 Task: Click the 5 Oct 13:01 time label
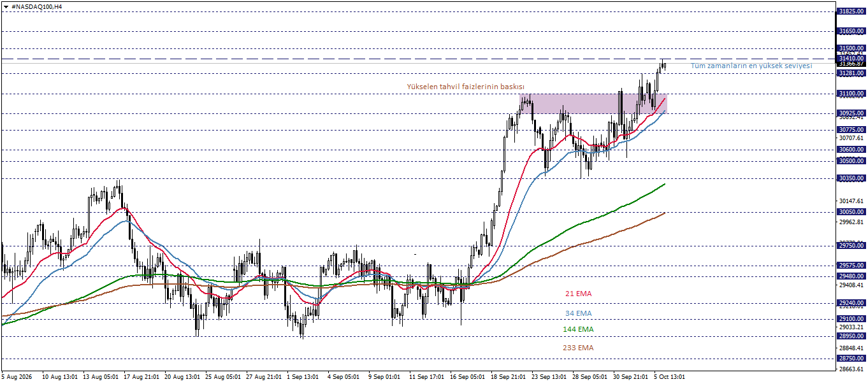[x=670, y=377]
